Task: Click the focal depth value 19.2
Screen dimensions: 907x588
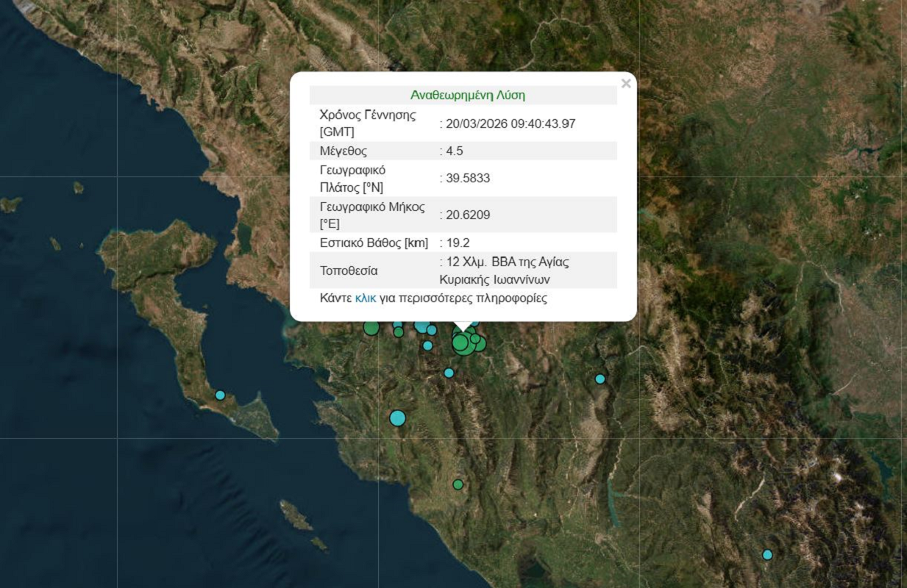Action: tap(457, 243)
